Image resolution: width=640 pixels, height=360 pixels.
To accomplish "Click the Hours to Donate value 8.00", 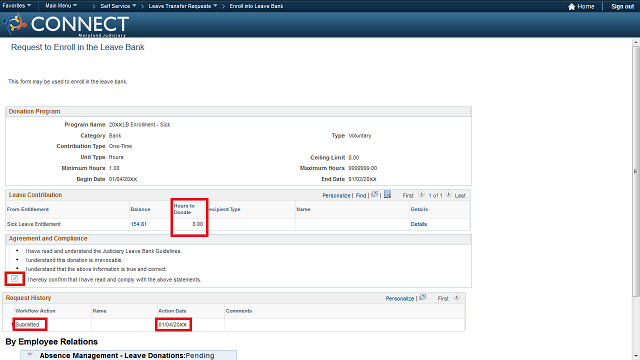I will click(198, 224).
